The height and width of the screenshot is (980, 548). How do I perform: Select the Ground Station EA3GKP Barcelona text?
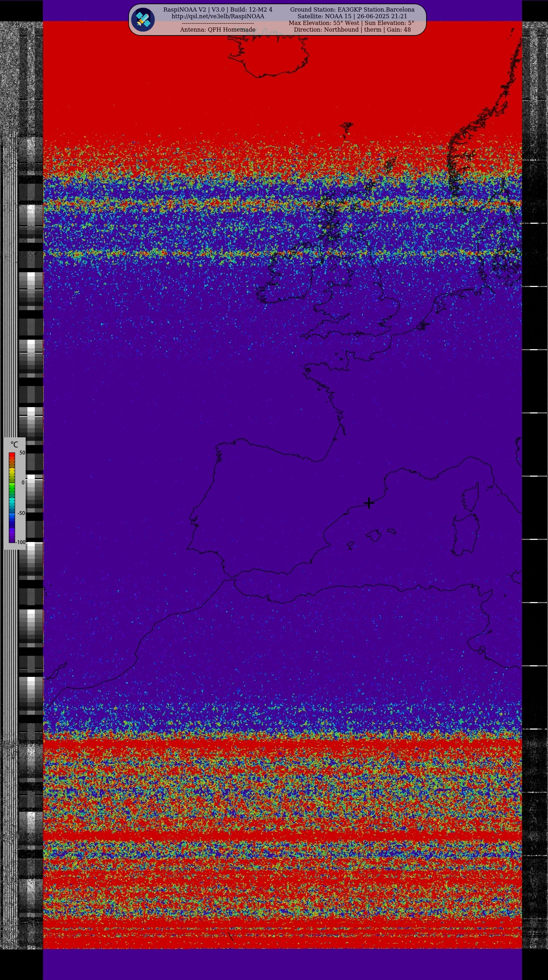tap(352, 9)
